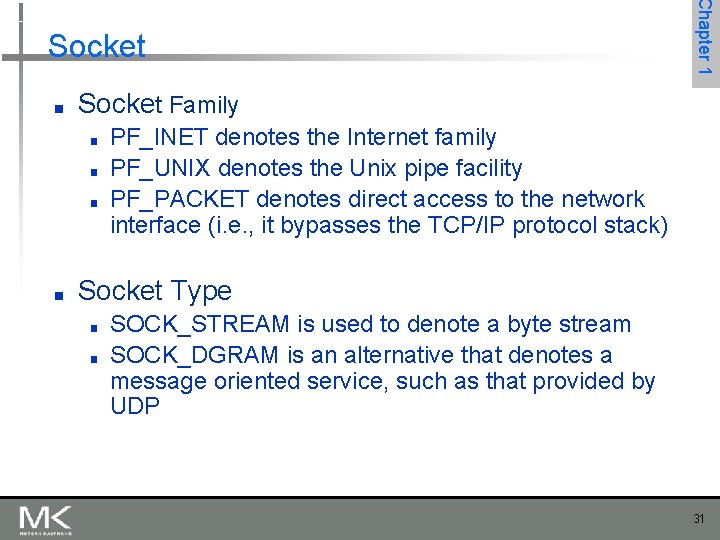The width and height of the screenshot is (720, 540).
Task: Click the SOCK_STREAM bullet marker
Action: pos(94,328)
